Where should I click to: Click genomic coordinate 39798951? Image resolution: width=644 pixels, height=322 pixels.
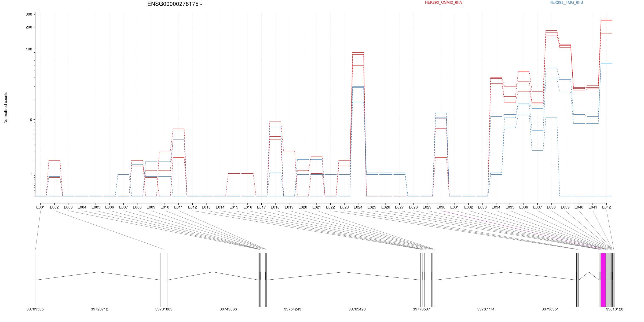(550, 309)
